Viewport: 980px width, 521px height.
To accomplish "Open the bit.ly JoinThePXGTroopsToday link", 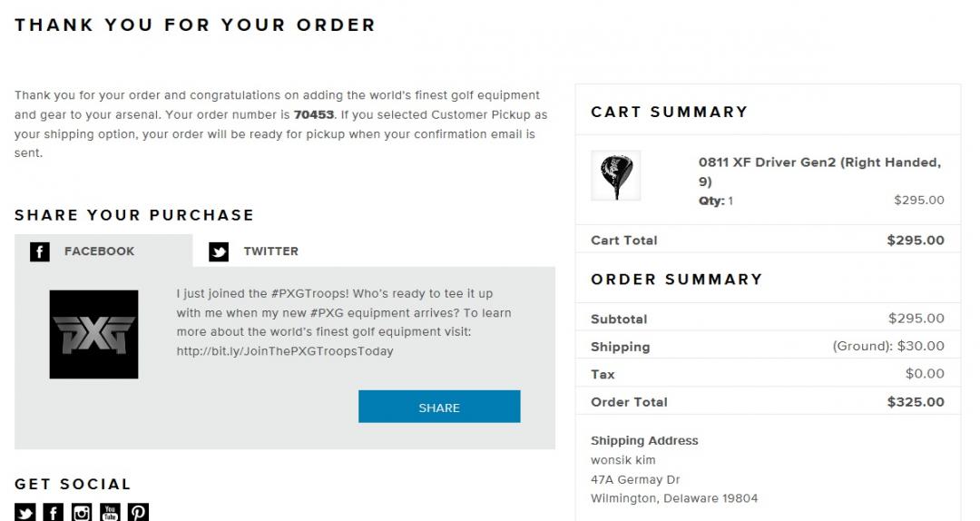I will [x=285, y=351].
